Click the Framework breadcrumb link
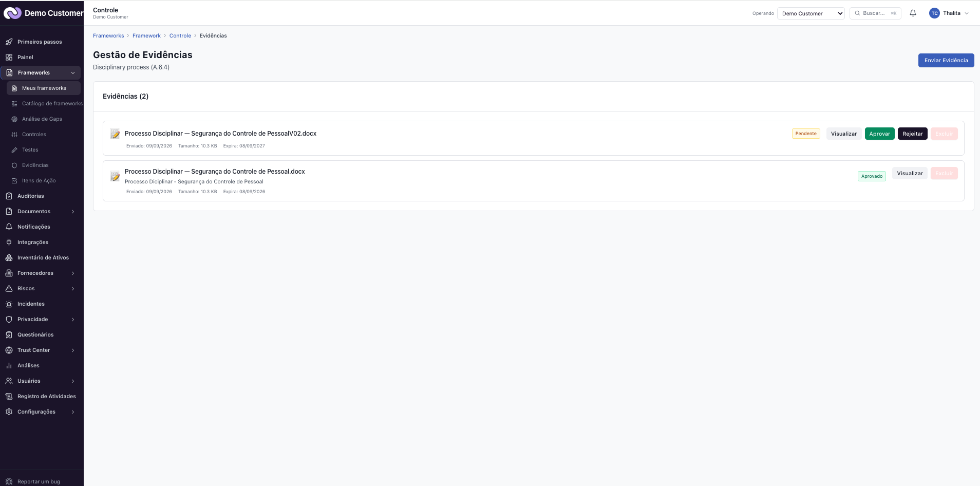 coord(146,35)
